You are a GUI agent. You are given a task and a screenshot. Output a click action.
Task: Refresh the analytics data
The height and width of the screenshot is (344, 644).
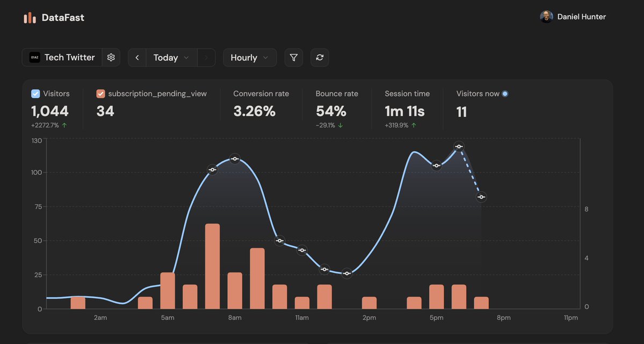[320, 57]
